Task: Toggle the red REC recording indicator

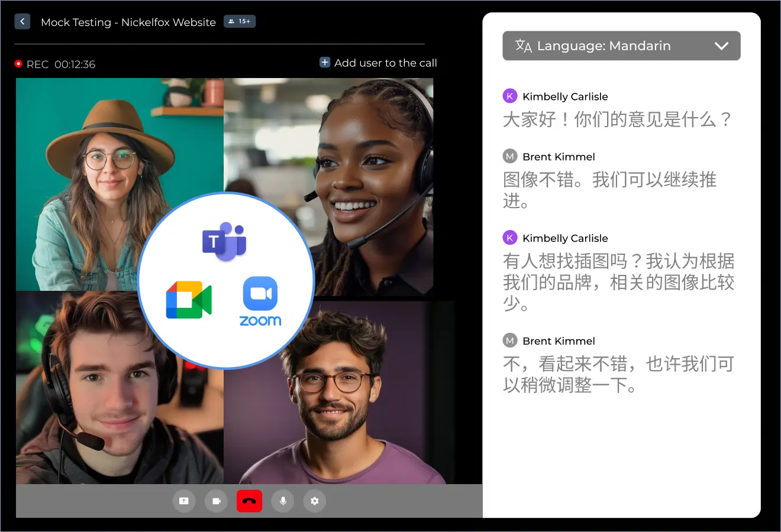Action: coord(18,64)
